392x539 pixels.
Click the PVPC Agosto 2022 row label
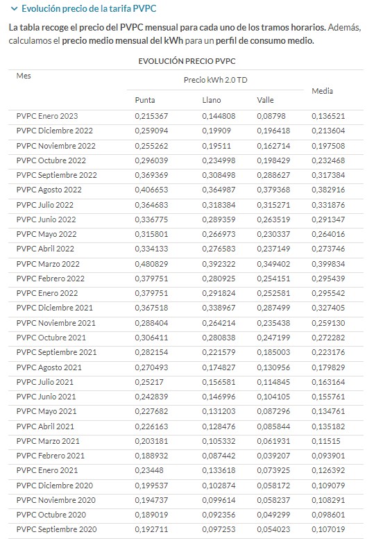49,190
